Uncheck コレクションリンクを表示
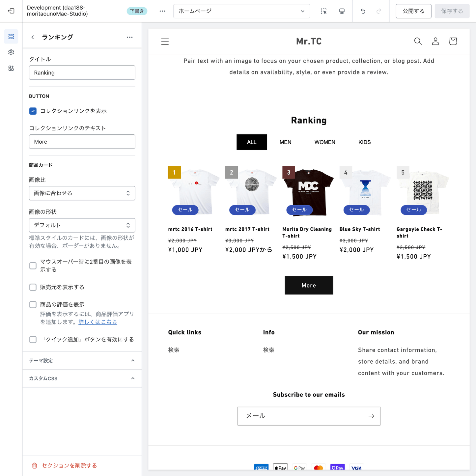This screenshot has width=476, height=476. (33, 111)
